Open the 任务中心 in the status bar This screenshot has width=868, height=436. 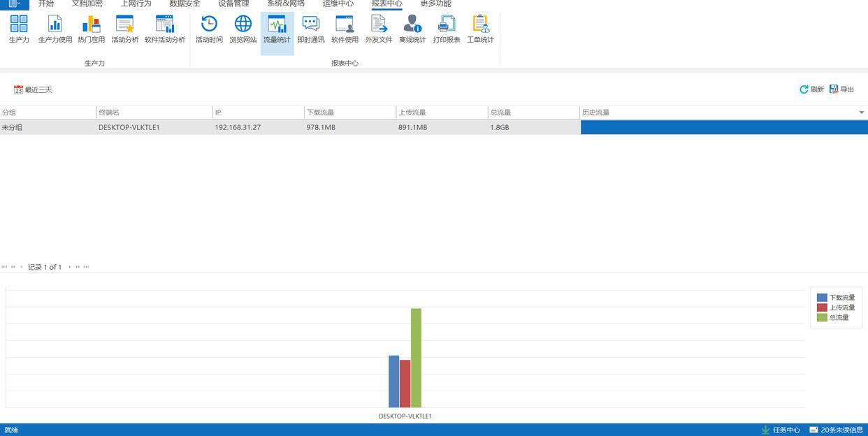click(x=781, y=430)
